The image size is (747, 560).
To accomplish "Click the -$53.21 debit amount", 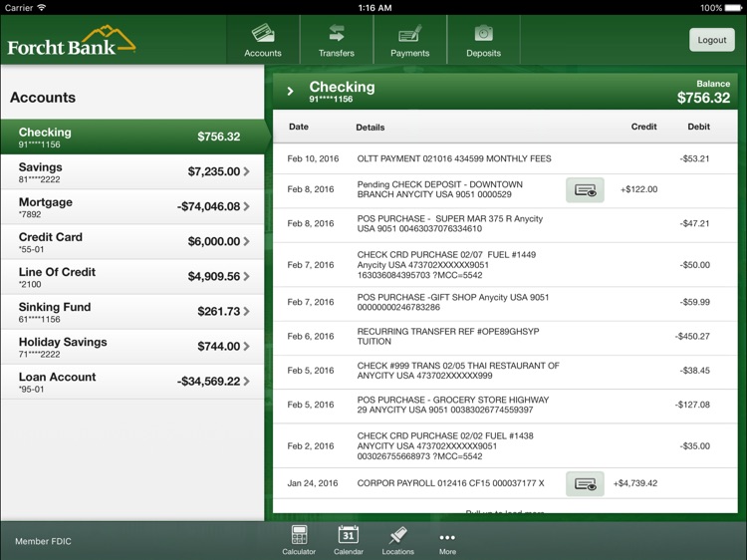I will 694,158.
